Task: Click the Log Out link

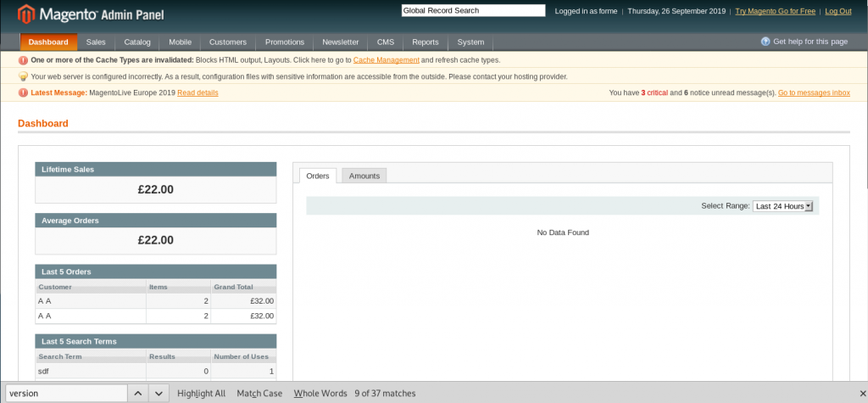Action: click(838, 11)
